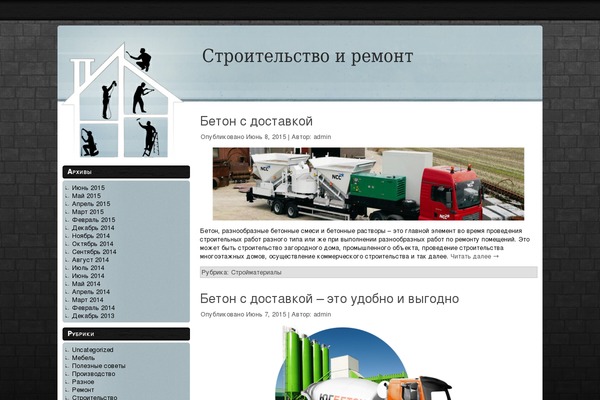Open the Февраль 2015 archive
Viewport: 600px width, 400px height.
pos(93,220)
